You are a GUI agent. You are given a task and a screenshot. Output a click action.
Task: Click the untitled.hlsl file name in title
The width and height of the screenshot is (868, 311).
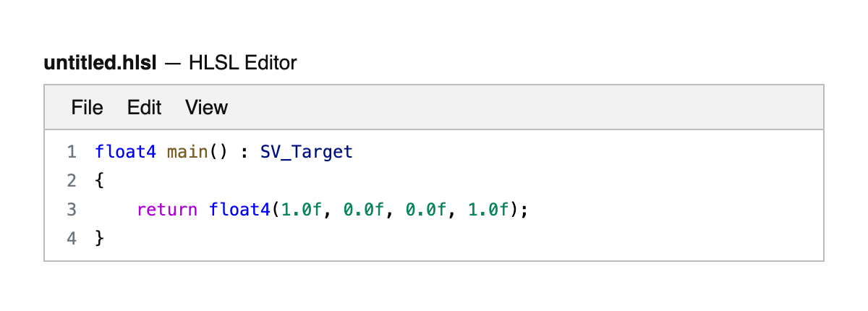[100, 63]
